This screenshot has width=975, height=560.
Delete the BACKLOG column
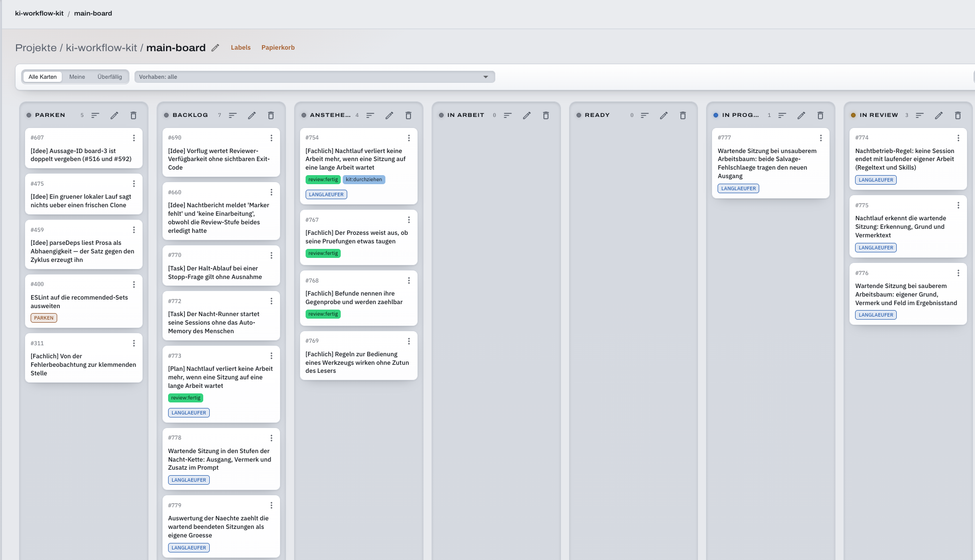(x=271, y=115)
